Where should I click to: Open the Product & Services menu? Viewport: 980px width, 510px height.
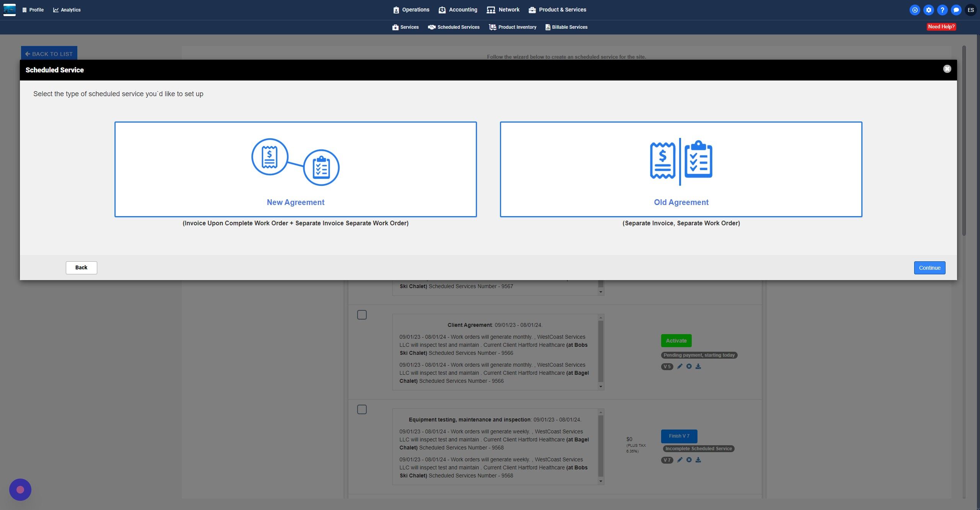pos(557,10)
